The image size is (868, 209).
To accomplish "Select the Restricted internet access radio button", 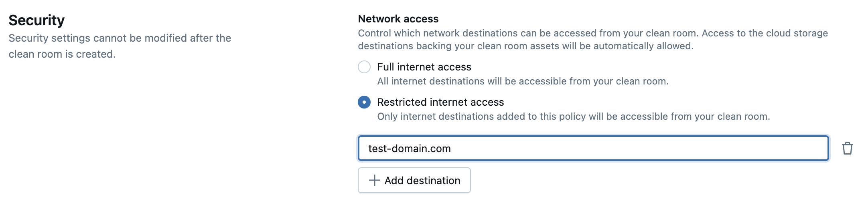I will click(364, 102).
